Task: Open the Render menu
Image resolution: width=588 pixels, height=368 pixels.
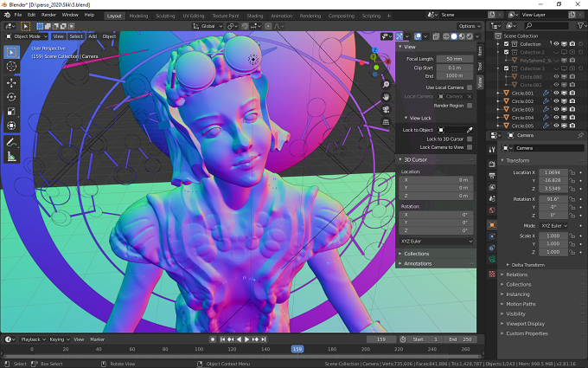Action: pos(48,15)
